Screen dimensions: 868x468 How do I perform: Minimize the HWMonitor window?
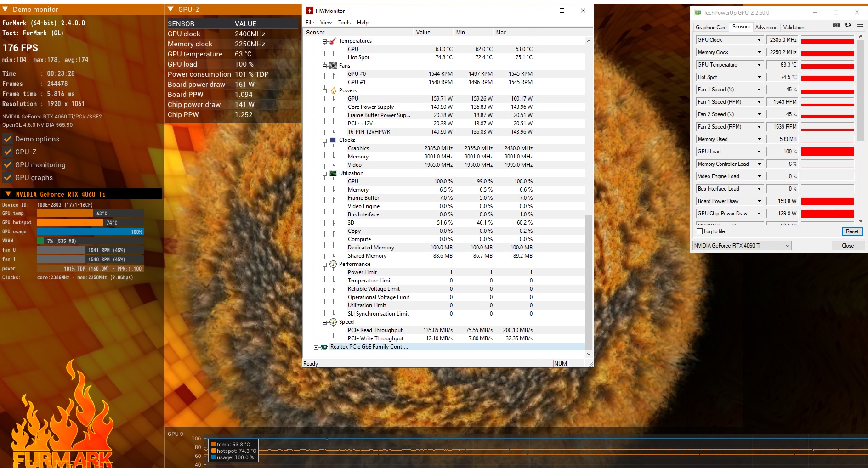point(541,11)
